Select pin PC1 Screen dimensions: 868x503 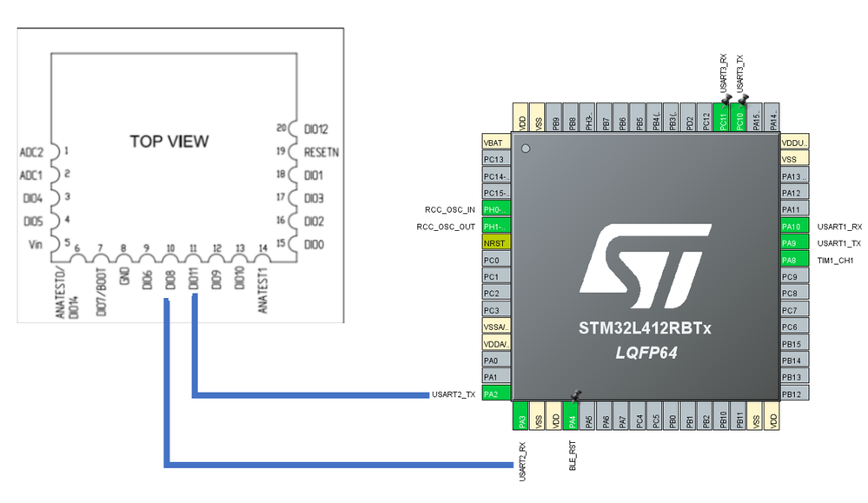coord(496,276)
